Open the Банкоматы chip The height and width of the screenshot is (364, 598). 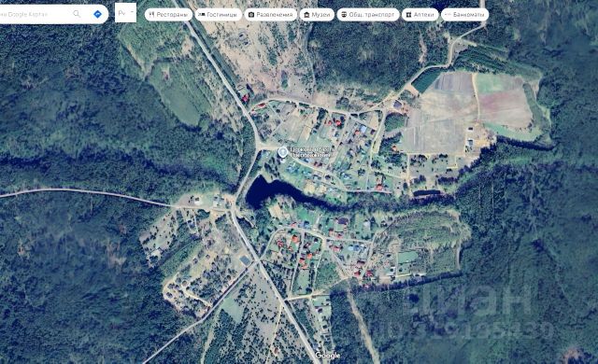(x=465, y=15)
